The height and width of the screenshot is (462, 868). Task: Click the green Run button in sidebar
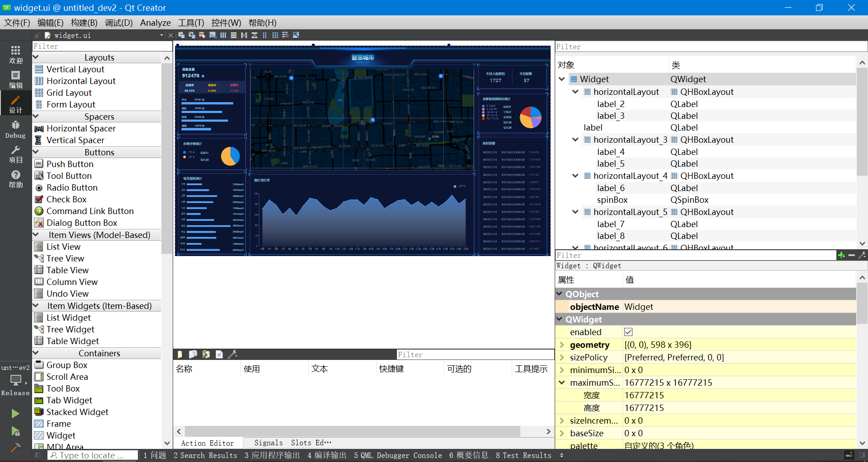[15, 413]
